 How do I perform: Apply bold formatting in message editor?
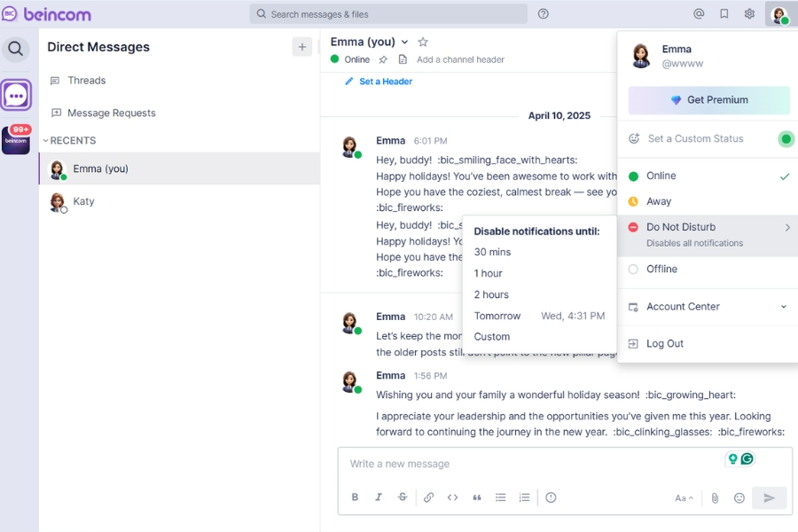point(355,497)
